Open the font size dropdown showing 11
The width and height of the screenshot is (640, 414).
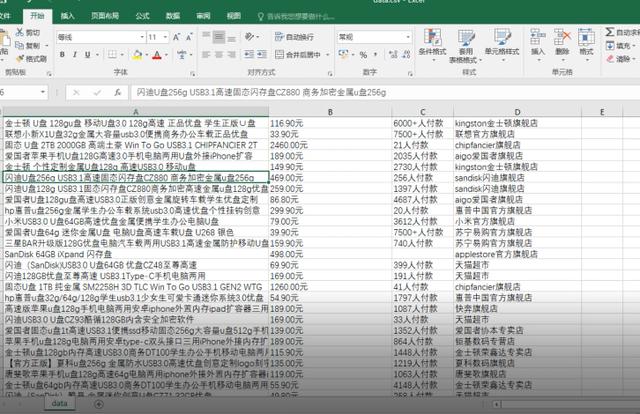click(165, 37)
